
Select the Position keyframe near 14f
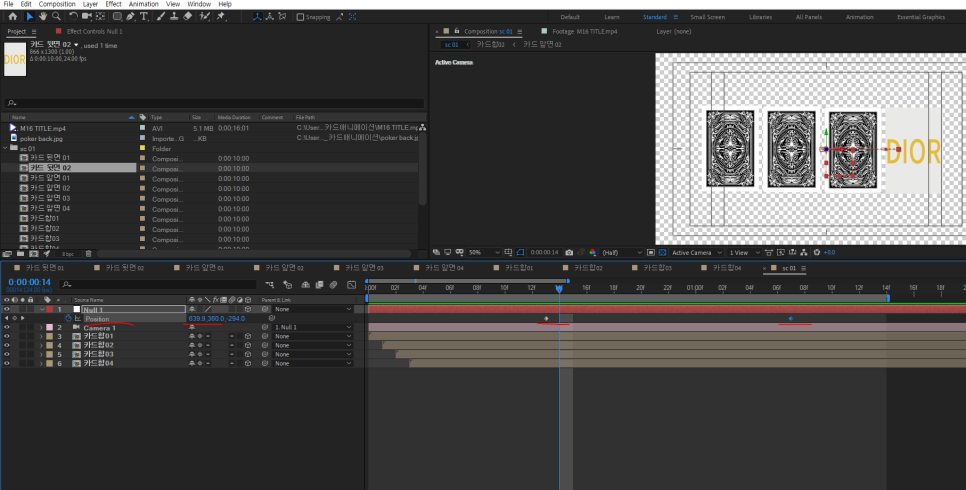point(546,319)
